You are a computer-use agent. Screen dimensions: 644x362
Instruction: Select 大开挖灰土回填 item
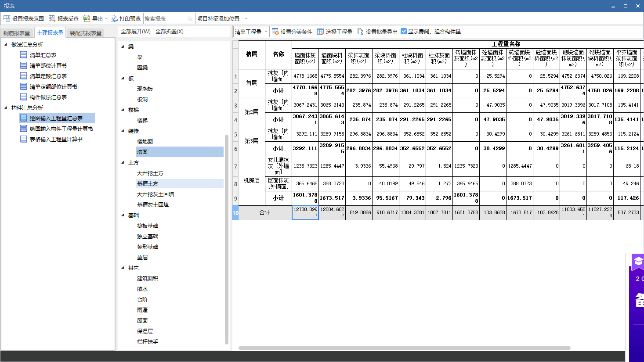coord(156,194)
